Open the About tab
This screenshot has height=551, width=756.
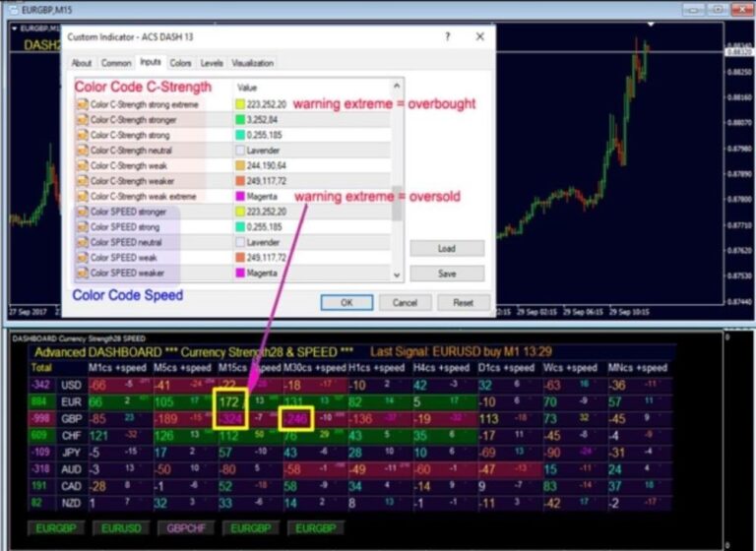pos(82,63)
